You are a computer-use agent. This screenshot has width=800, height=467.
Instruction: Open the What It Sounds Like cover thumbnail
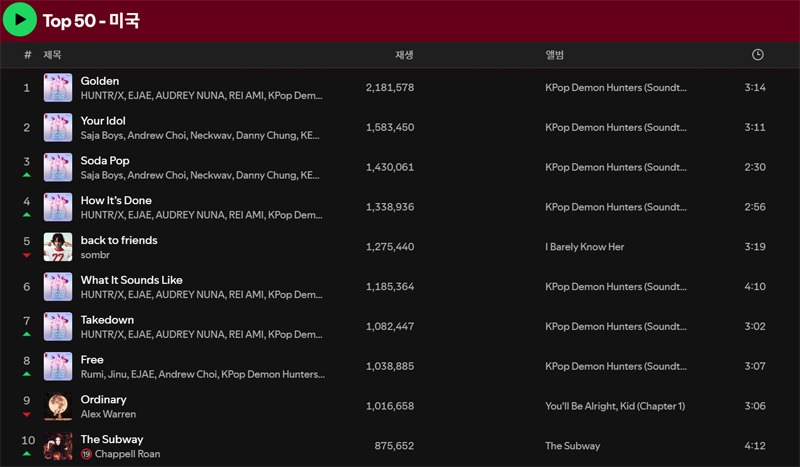58,286
